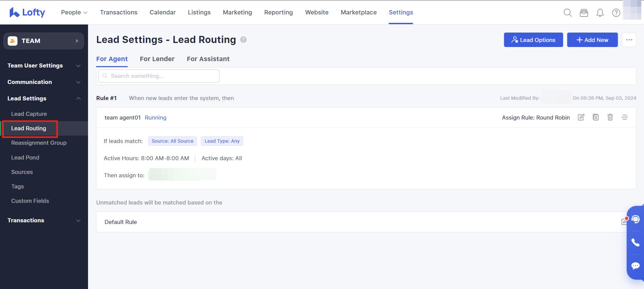Image resolution: width=644 pixels, height=289 pixels.
Task: Open the Reporting menu
Action: [x=278, y=12]
